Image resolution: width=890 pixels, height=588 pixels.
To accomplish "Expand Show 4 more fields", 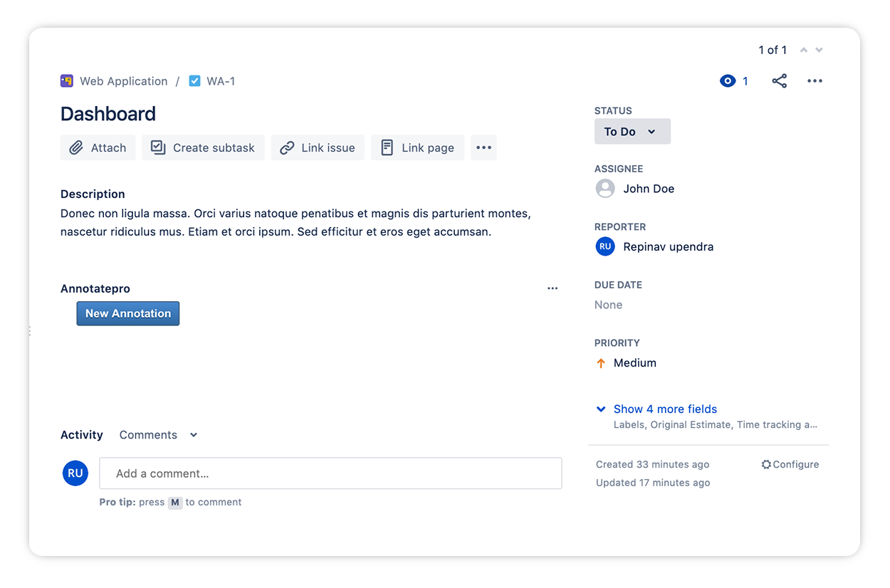I will (665, 409).
